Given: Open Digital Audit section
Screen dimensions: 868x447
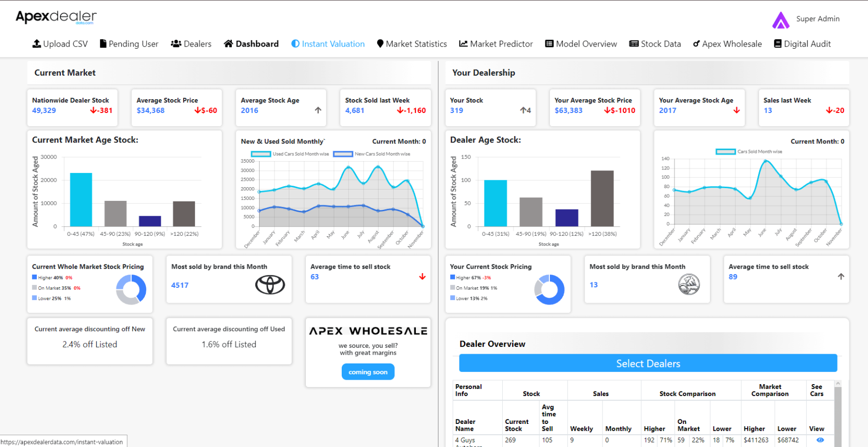Looking at the screenshot, I should (802, 44).
